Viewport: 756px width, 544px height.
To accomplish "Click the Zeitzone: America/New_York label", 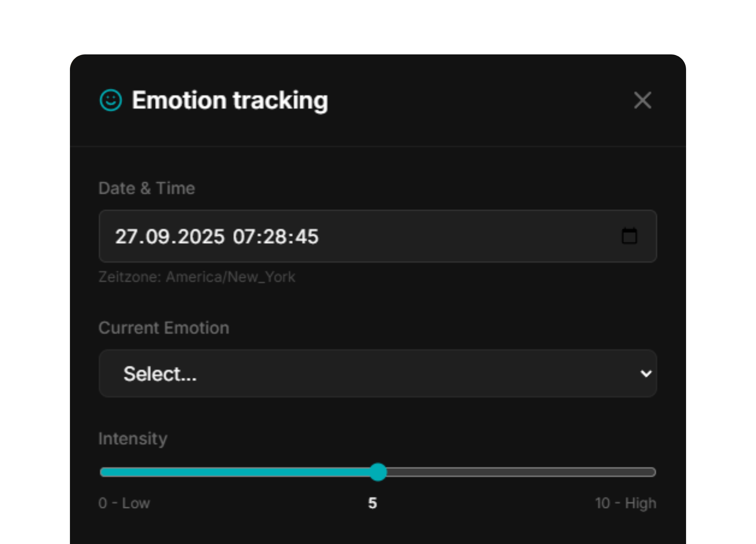I will (197, 277).
